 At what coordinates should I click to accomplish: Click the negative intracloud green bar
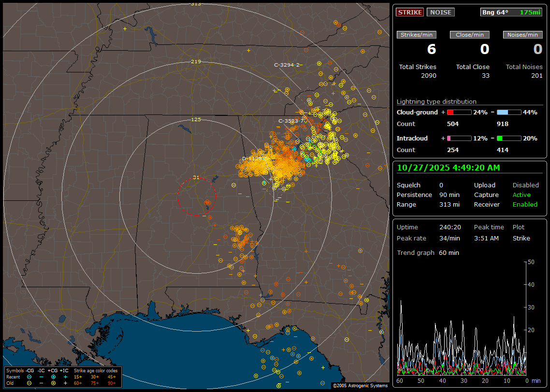[x=509, y=139]
